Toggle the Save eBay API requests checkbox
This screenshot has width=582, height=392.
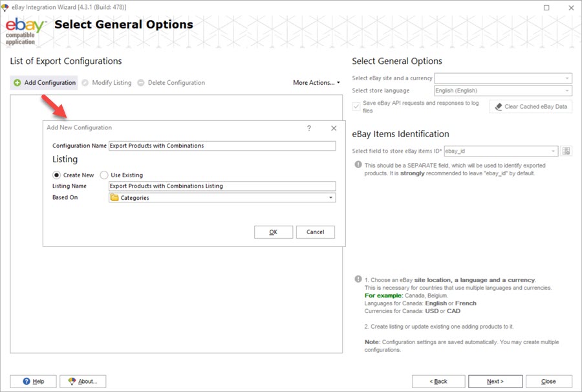(356, 107)
